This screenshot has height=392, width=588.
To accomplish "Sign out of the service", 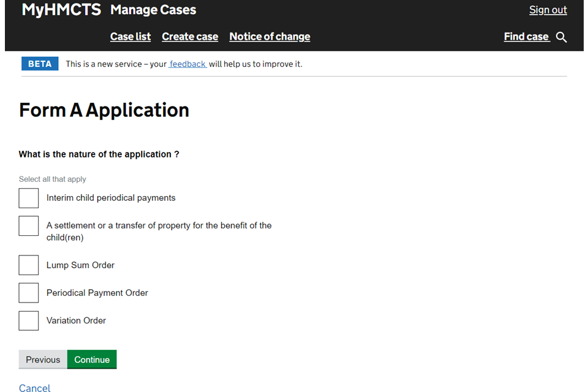I will (x=548, y=10).
